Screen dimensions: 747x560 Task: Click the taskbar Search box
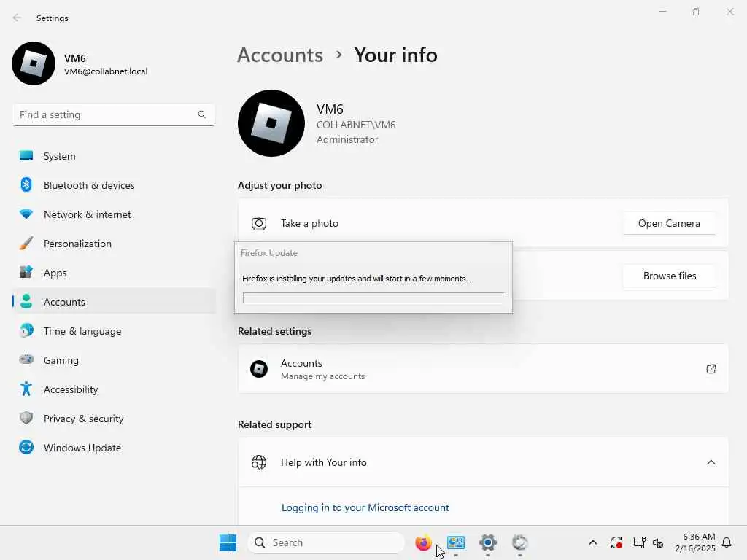click(326, 542)
